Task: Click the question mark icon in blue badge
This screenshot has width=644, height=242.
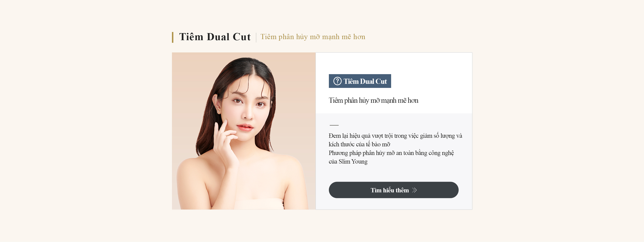Action: [x=337, y=81]
